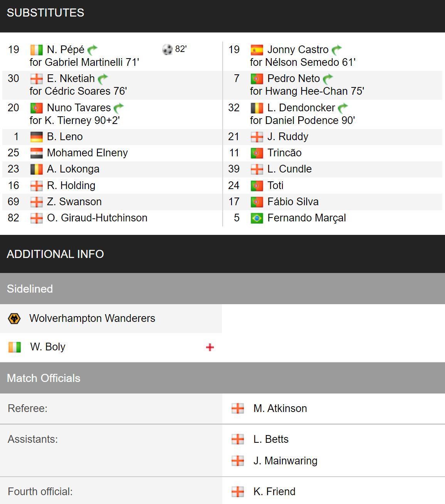Click the German flag next to B. Leno
This screenshot has width=445, height=504.
point(36,137)
